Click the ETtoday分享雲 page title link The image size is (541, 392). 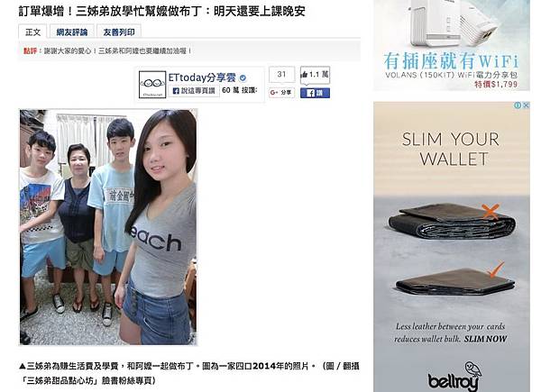(x=202, y=77)
